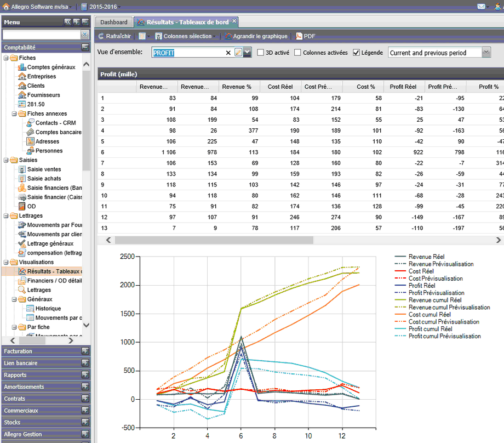Click the Allegro Software home icon
This screenshot has height=443, width=504.
click(6, 7)
